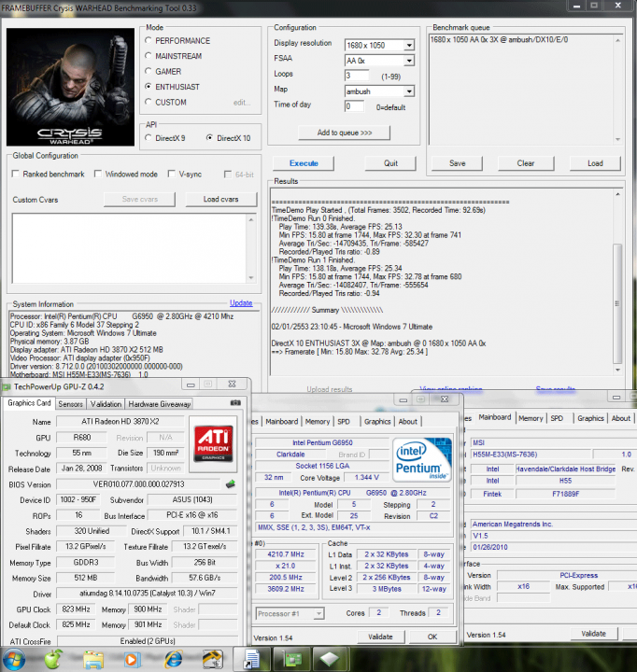Screen dimensions: 637x672
Task: Toggle V-sync checkbox
Action: click(x=172, y=174)
